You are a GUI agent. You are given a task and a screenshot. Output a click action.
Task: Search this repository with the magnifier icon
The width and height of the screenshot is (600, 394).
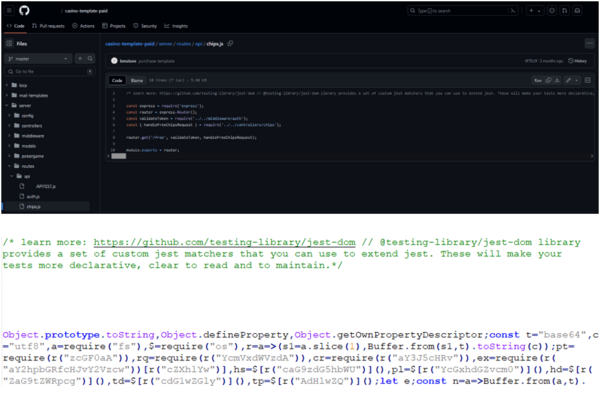coord(90,59)
